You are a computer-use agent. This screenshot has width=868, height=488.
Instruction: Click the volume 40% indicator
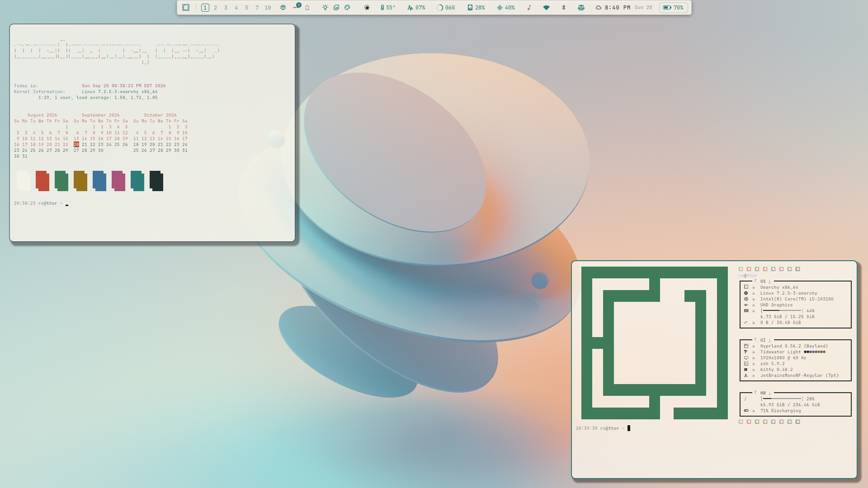(506, 8)
